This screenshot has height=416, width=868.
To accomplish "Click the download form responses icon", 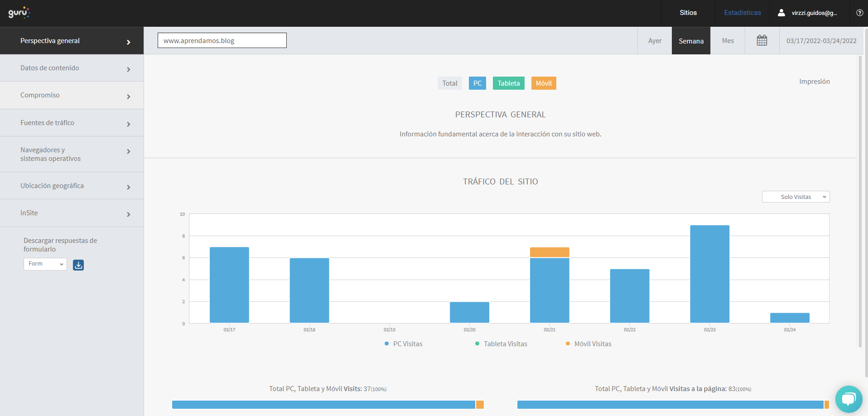I will [78, 265].
